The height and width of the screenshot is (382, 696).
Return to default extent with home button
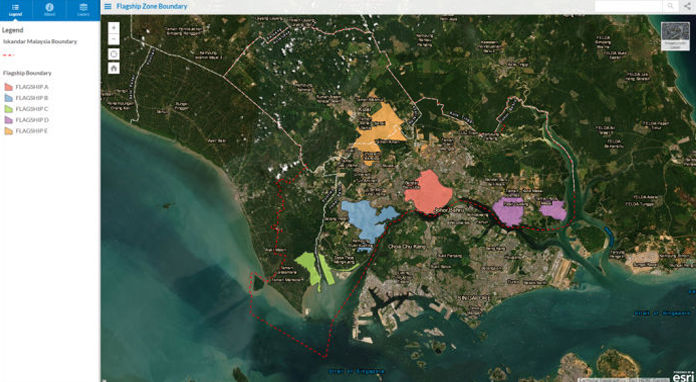(114, 68)
